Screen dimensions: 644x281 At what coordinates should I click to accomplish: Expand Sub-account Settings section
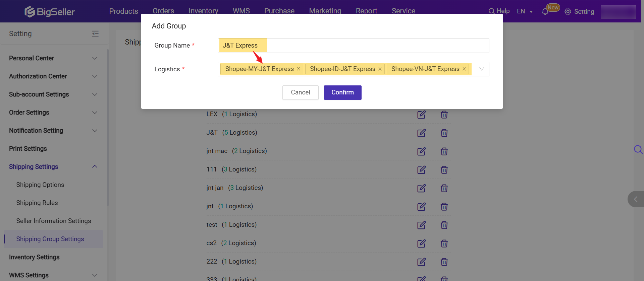point(95,94)
